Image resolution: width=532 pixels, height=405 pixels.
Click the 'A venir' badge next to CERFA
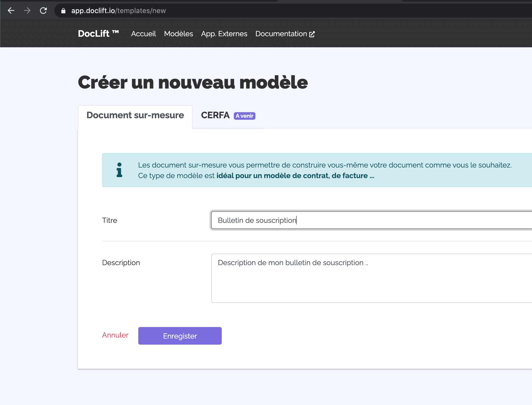(244, 116)
